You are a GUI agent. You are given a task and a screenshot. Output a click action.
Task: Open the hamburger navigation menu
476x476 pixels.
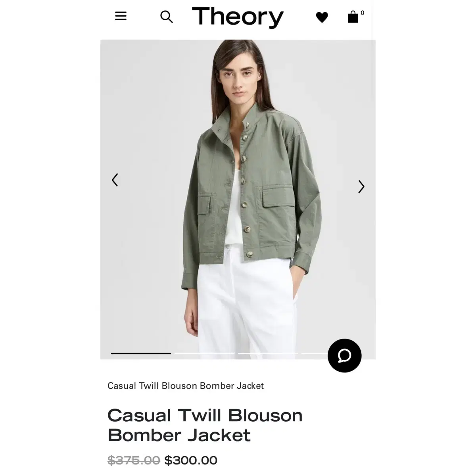tap(121, 16)
